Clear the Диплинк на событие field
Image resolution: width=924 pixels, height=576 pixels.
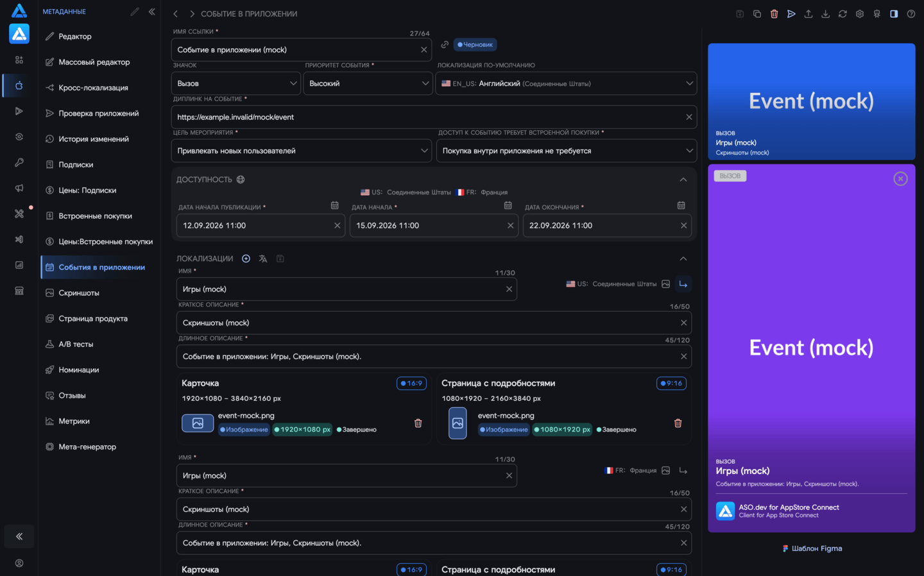[x=689, y=117]
